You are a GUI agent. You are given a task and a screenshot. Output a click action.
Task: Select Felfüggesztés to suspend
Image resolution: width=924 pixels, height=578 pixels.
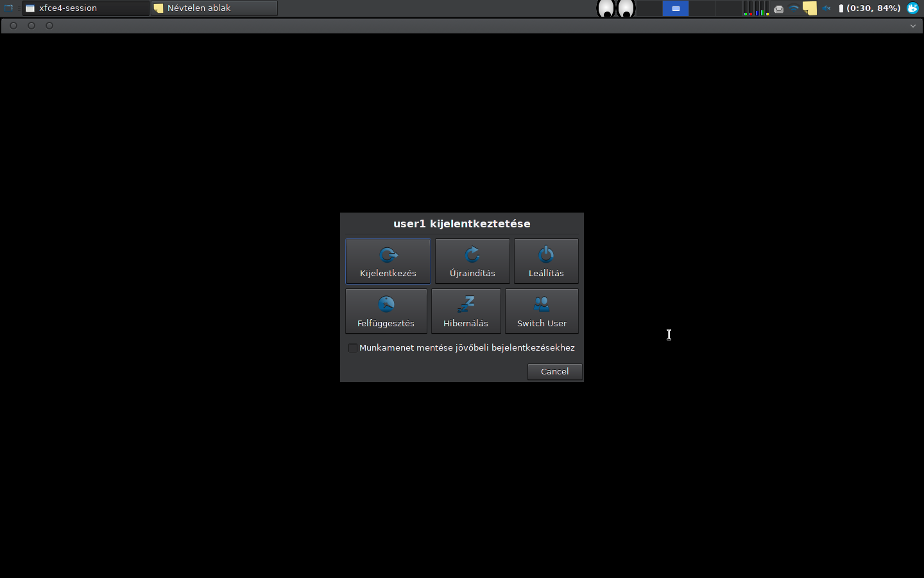386,311
